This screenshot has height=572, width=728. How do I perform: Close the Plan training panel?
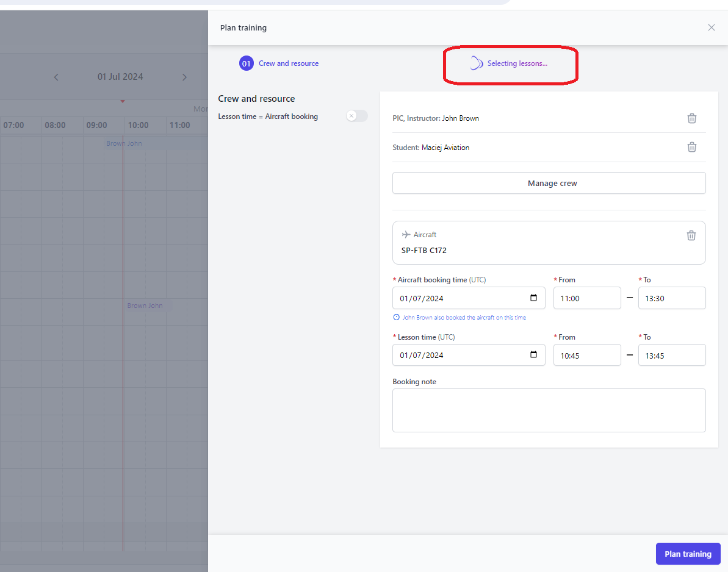pyautogui.click(x=711, y=27)
